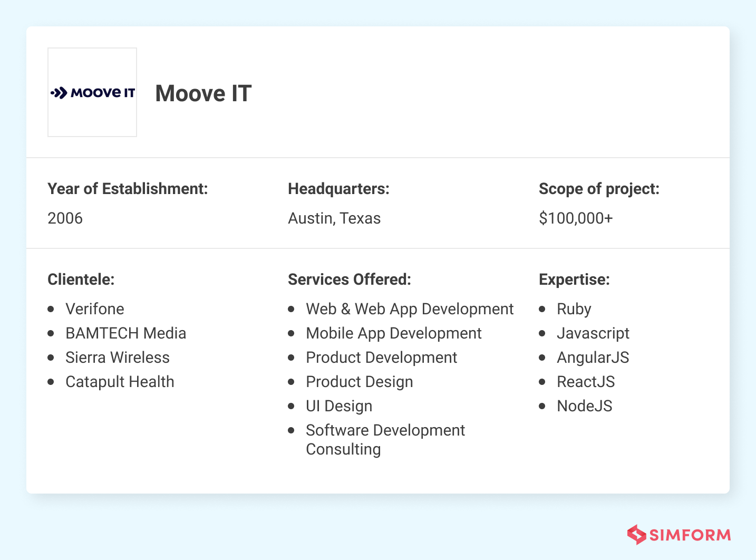Click the Clientele heading
The height and width of the screenshot is (560, 756).
81,279
